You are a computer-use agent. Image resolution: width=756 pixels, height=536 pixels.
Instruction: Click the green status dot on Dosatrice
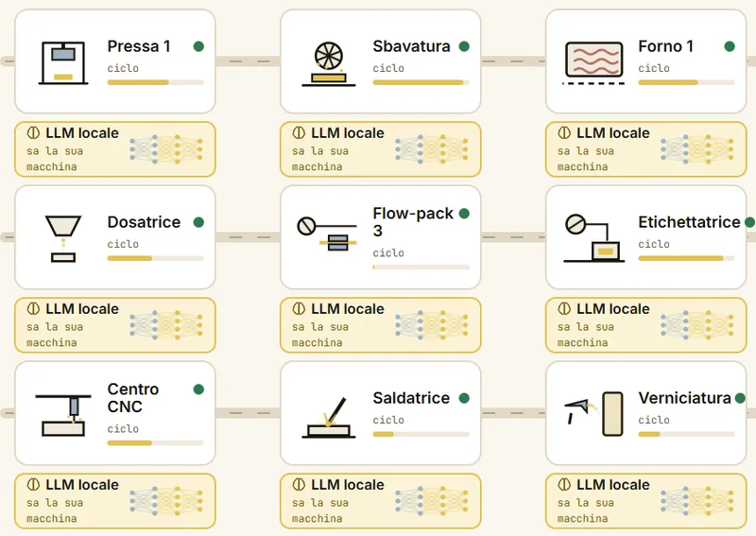198,222
